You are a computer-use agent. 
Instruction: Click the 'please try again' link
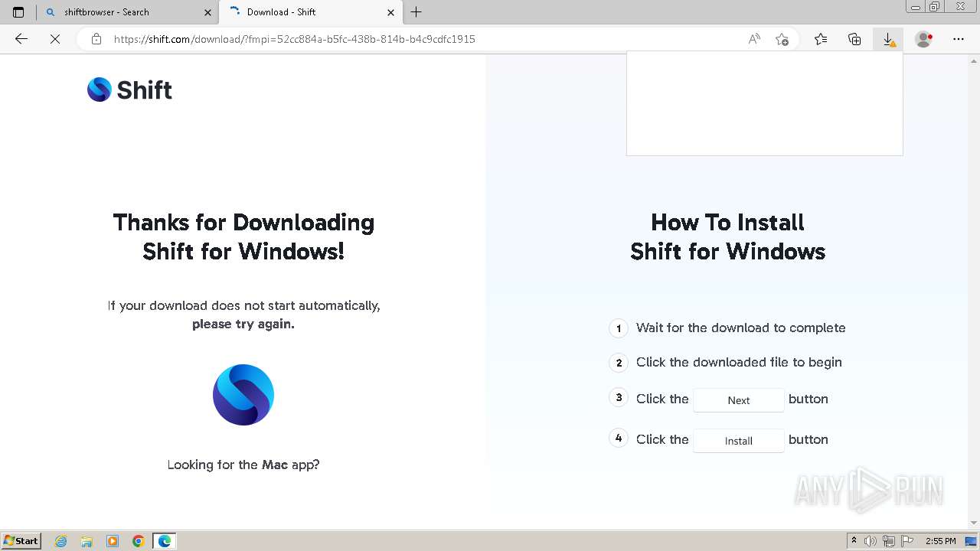pos(243,324)
